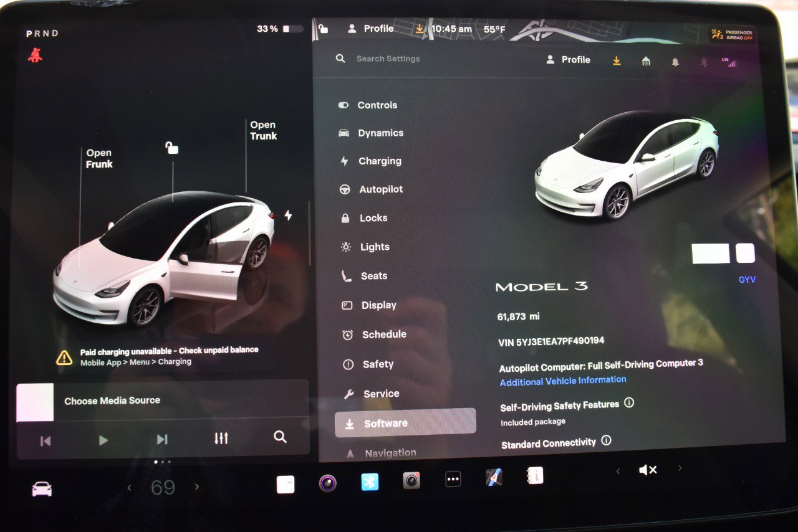798x532 pixels.
Task: Tap Open Trunk
Action: [x=263, y=130]
